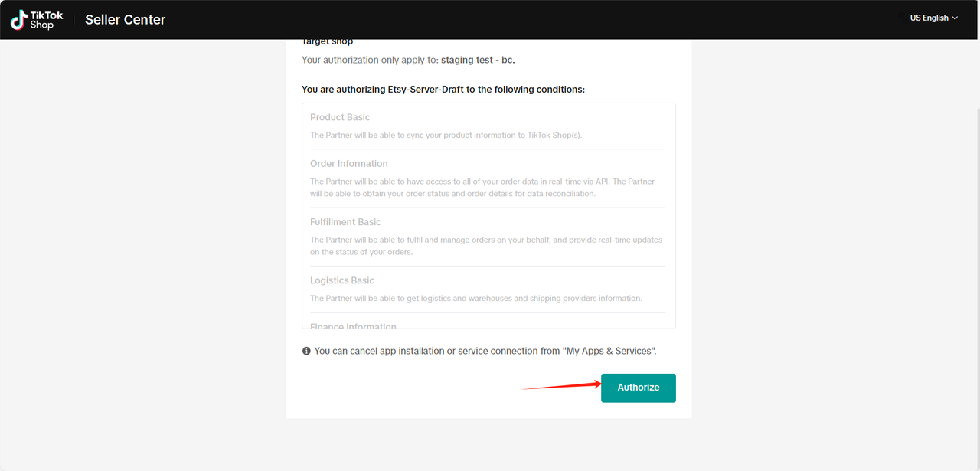Screen dimensions: 980x471
Task: Click the partially visible Finance Information heading
Action: (x=353, y=326)
